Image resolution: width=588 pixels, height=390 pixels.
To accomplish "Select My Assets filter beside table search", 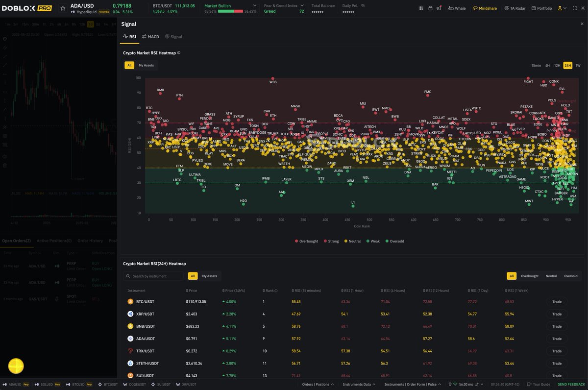I will [209, 276].
